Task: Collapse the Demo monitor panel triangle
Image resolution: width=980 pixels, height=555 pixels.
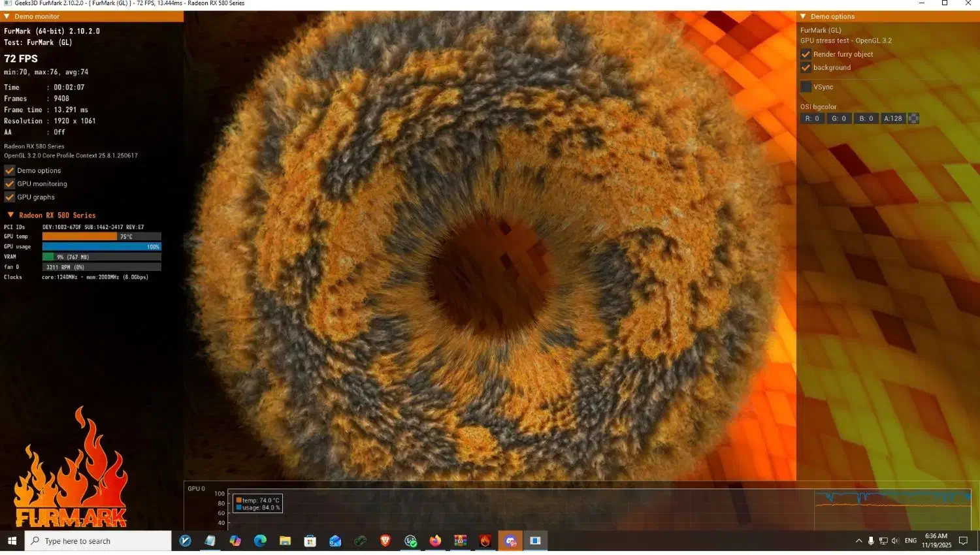Action: [x=7, y=16]
